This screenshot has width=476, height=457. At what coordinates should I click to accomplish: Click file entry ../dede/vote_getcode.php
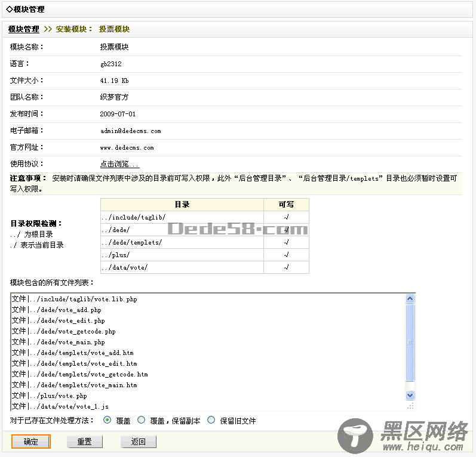(64, 332)
